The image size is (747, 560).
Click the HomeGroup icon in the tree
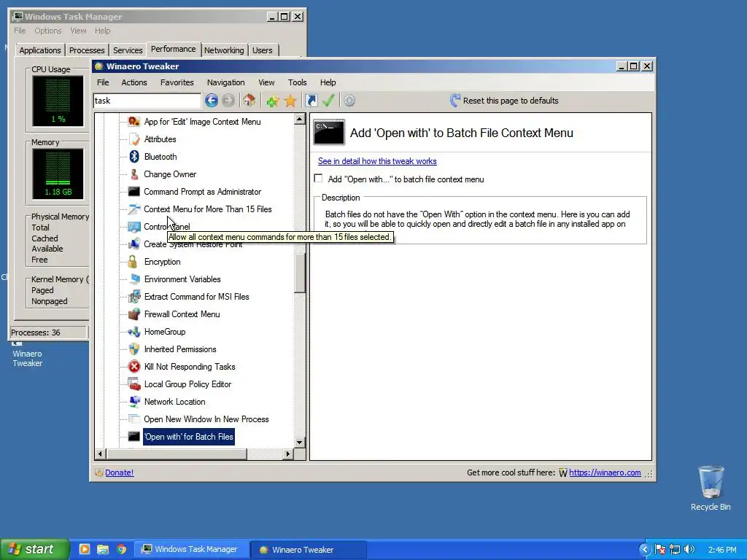[x=134, y=332]
